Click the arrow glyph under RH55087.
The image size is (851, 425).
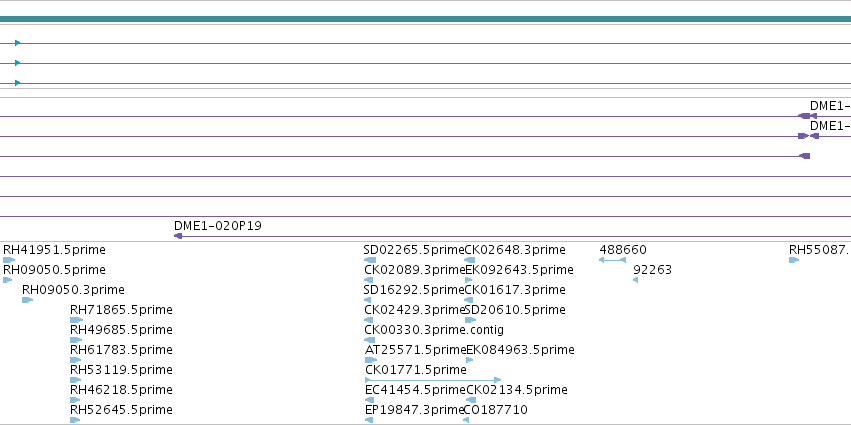794,260
